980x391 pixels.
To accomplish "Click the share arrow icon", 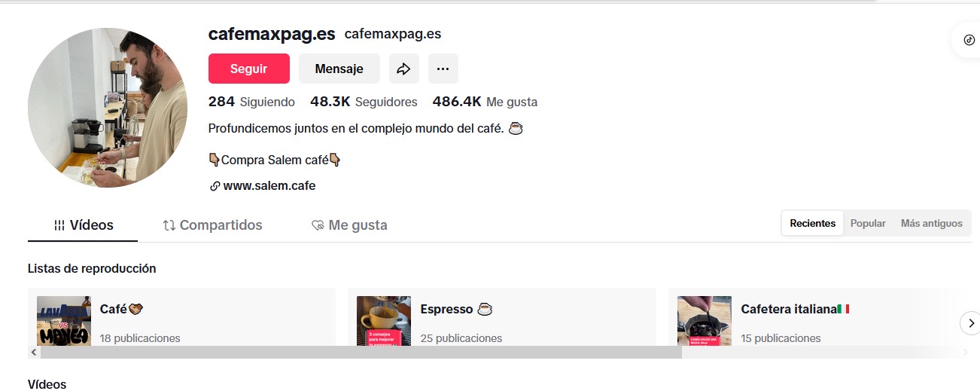I will [403, 69].
